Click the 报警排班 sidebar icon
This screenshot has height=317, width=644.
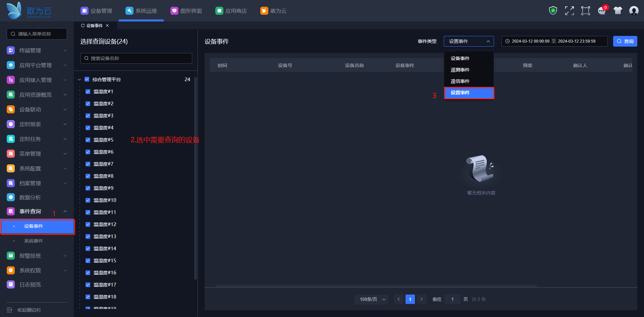11,256
